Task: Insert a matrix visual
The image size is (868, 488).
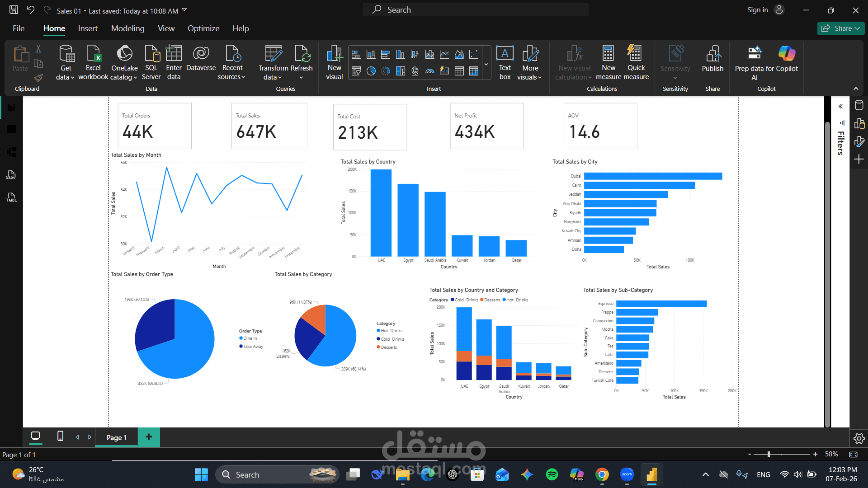Action: [474, 71]
